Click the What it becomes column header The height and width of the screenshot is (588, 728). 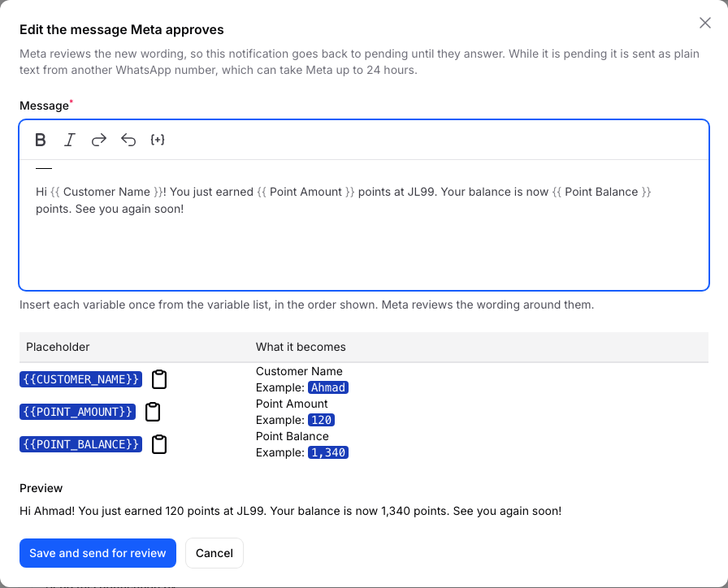[x=301, y=347]
